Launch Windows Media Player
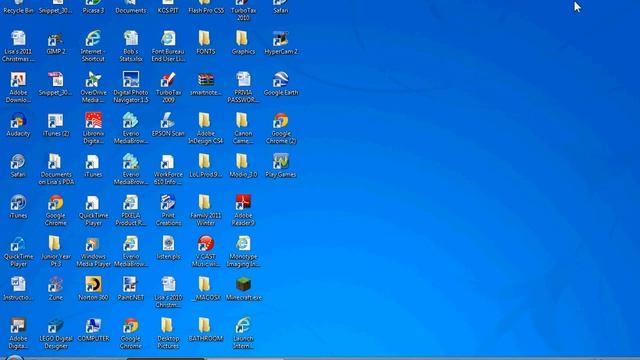The image size is (640, 360). click(93, 251)
